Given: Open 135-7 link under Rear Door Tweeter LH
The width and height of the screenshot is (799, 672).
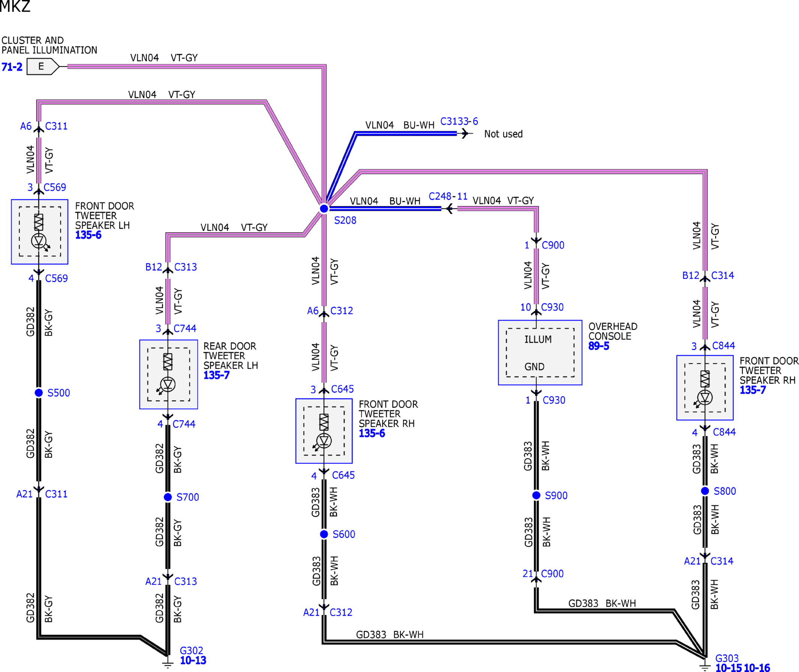Looking at the screenshot, I should point(216,375).
